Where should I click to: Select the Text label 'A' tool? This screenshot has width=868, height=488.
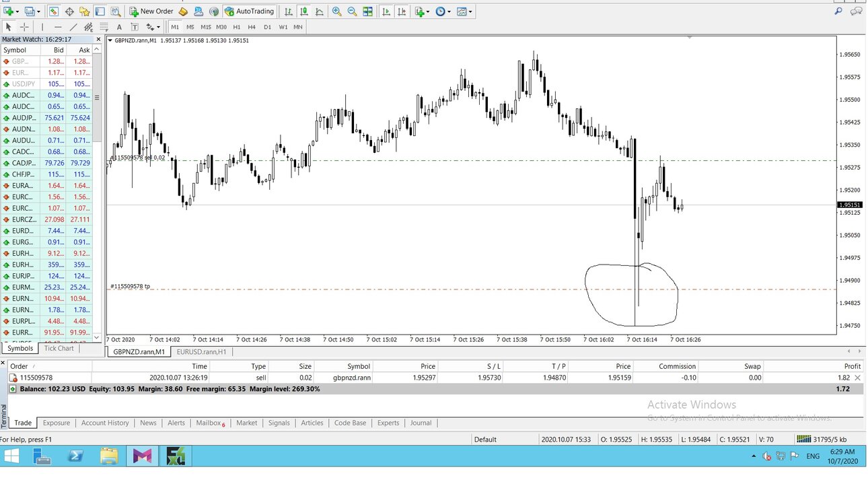(x=119, y=27)
